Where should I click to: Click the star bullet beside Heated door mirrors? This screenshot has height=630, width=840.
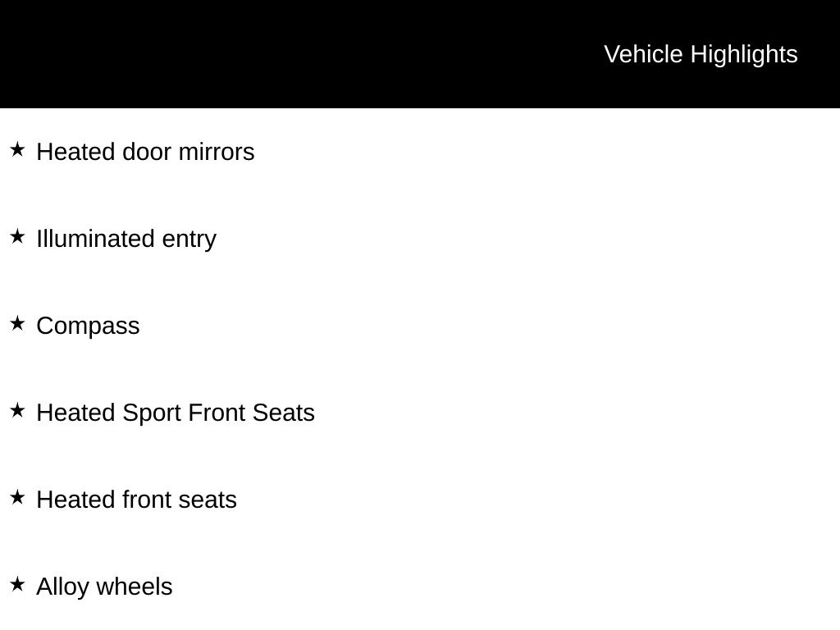point(18,150)
